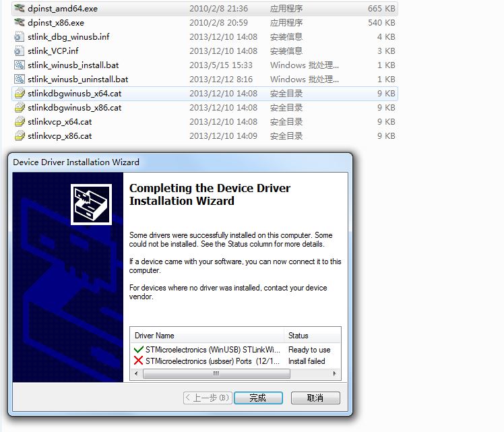Click the stlink_winusb_uninstall.bat file icon
Image resolution: width=504 pixels, height=432 pixels.
click(20, 79)
